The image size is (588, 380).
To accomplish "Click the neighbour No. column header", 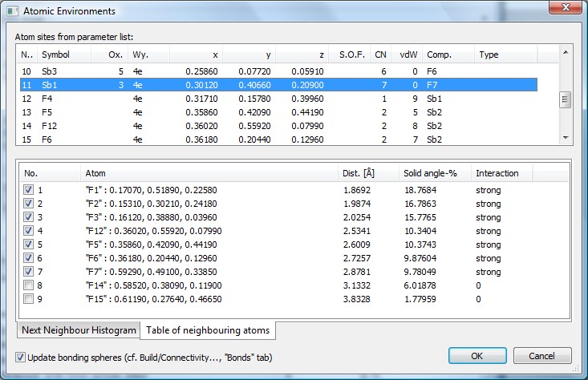I will [50, 173].
